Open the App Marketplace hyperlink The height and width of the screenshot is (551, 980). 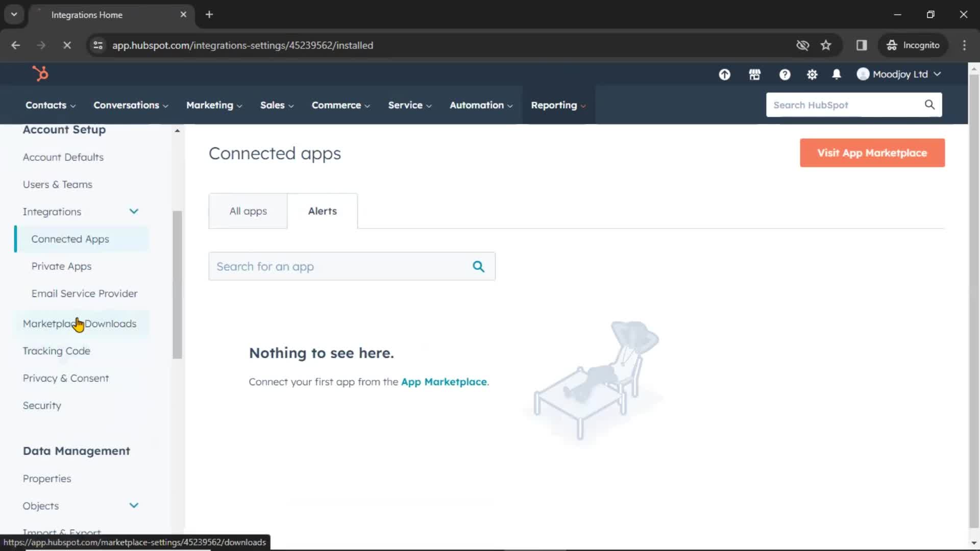click(x=444, y=382)
